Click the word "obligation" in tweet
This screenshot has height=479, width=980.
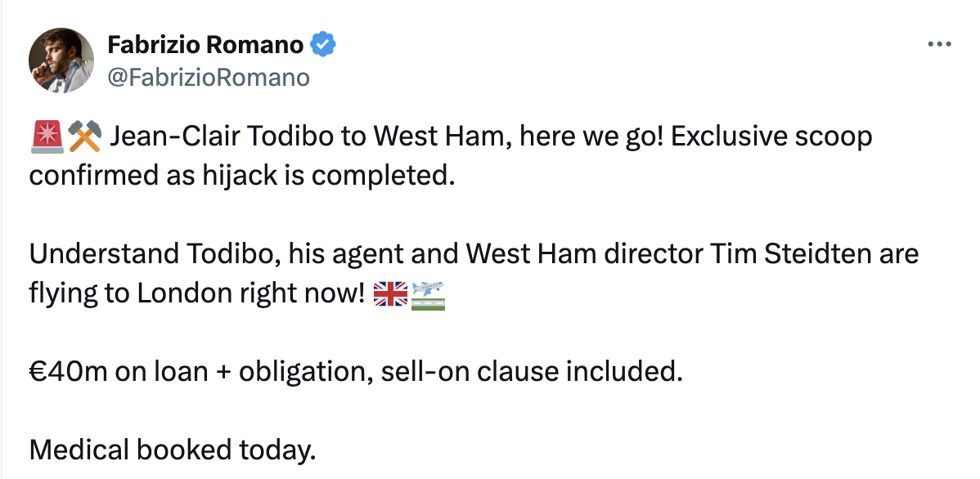pos(305,373)
